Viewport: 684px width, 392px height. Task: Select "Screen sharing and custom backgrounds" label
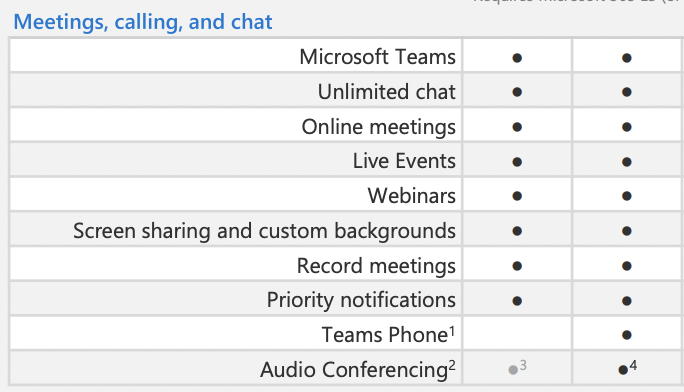tap(264, 231)
